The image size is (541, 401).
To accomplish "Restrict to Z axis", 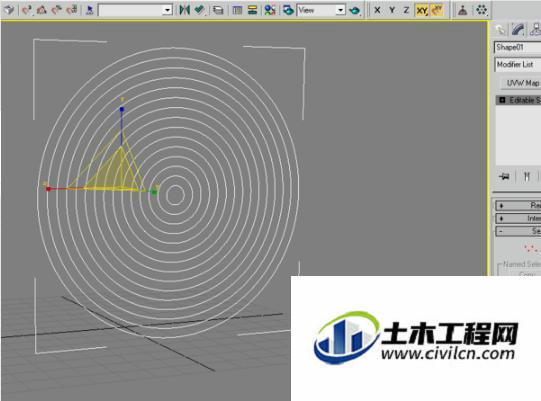I will (406, 10).
